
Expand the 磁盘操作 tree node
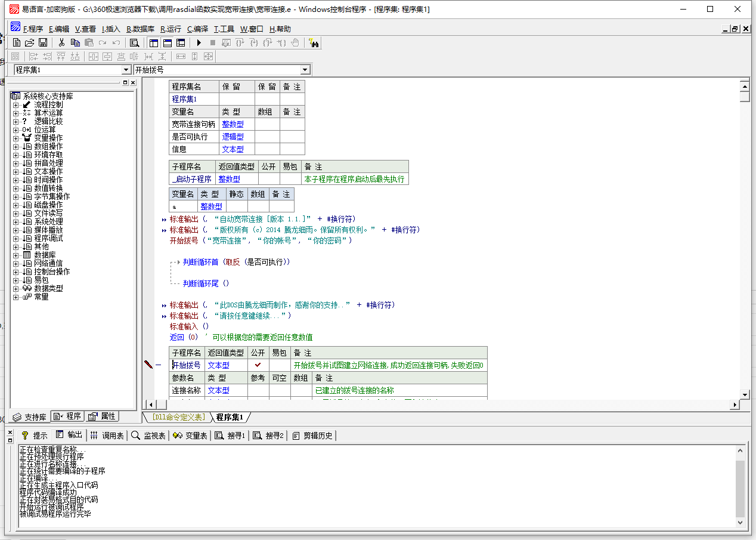click(16, 205)
